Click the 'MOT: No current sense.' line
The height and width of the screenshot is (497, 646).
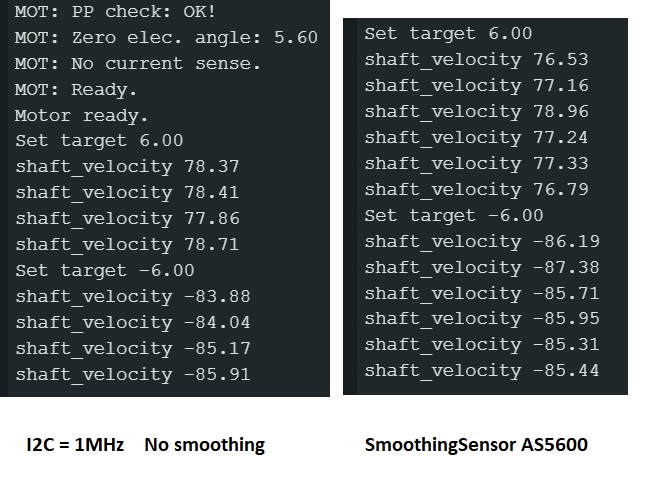[138, 63]
